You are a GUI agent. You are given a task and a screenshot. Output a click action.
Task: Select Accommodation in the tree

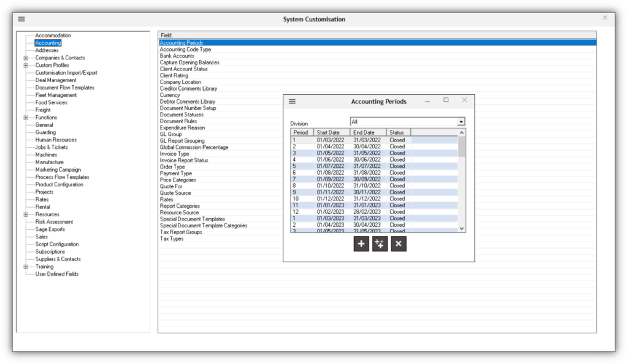[53, 36]
